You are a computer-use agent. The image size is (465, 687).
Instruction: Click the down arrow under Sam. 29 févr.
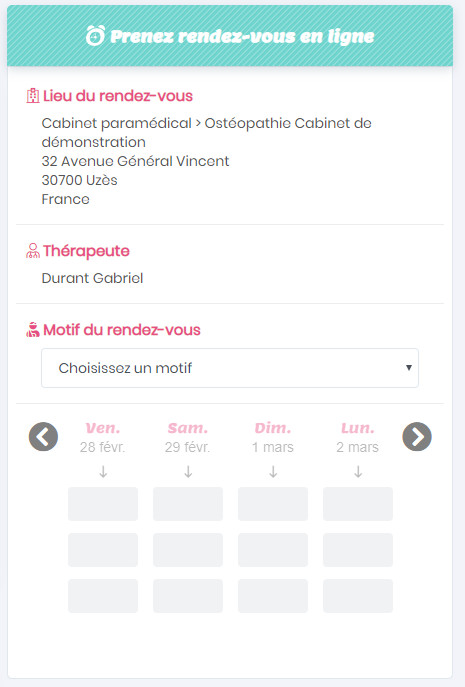188,472
